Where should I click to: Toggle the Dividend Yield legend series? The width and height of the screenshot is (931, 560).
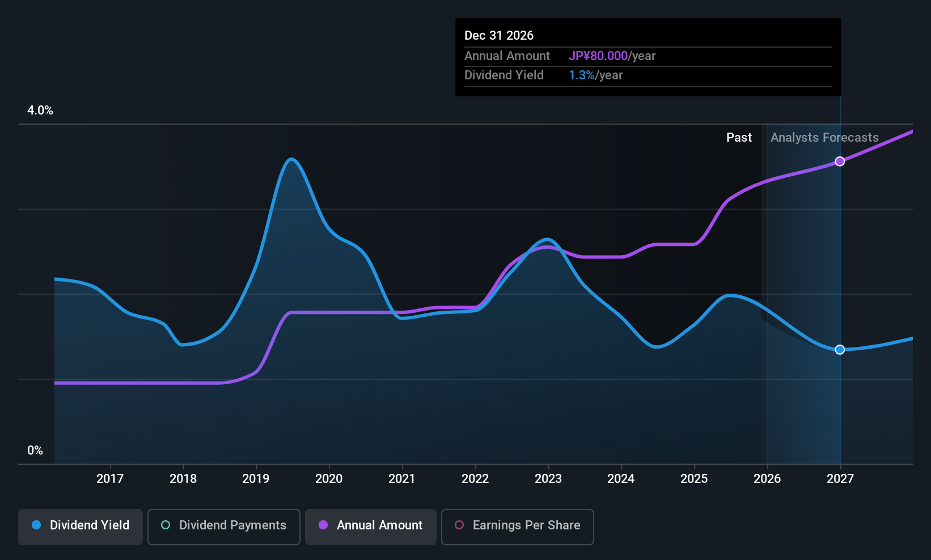(81, 525)
